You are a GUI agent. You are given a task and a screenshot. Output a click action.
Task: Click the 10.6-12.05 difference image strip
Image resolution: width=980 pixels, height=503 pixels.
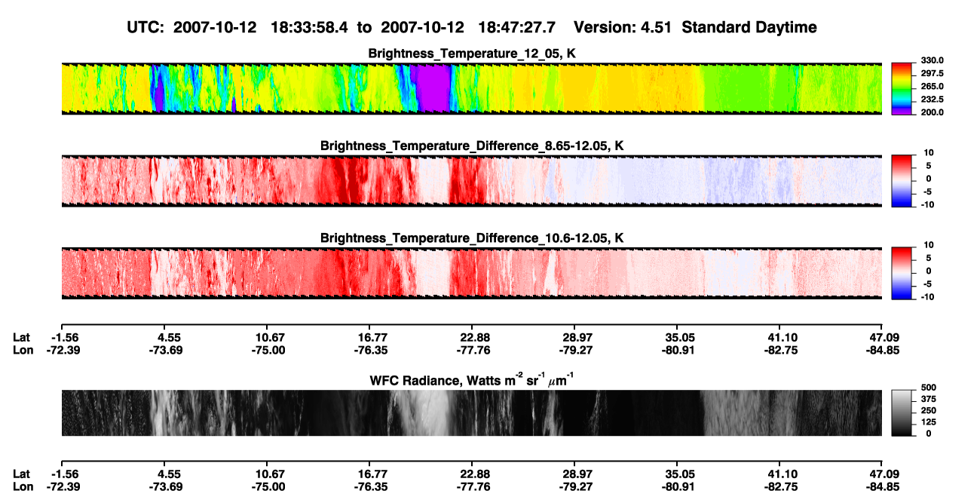(471, 272)
